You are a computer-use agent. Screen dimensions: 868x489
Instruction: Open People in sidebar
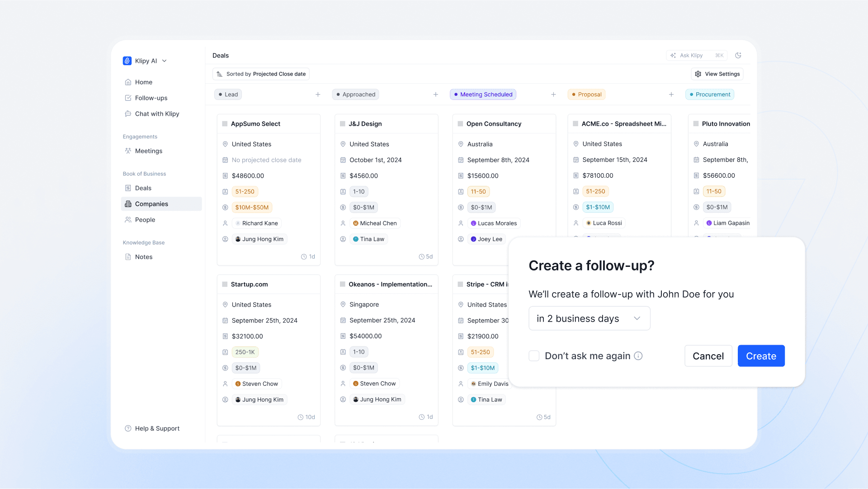[145, 220]
